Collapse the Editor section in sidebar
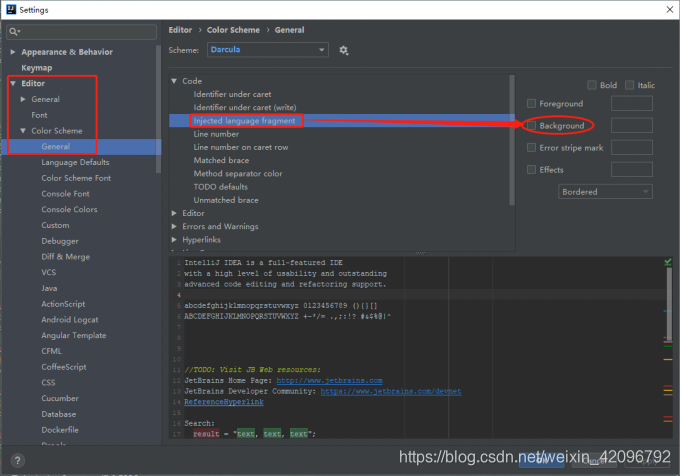Screen dimensions: 681x476 tap(13, 83)
